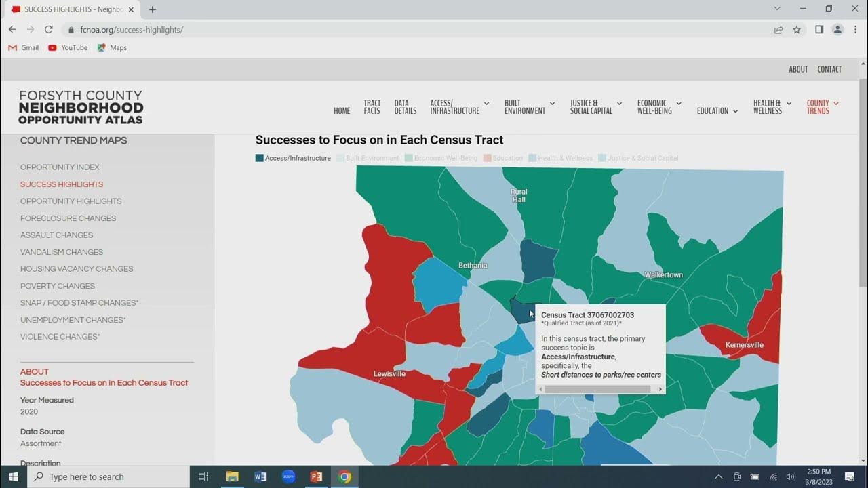
Task: Open the CONTACT link in top bar
Action: click(x=829, y=69)
